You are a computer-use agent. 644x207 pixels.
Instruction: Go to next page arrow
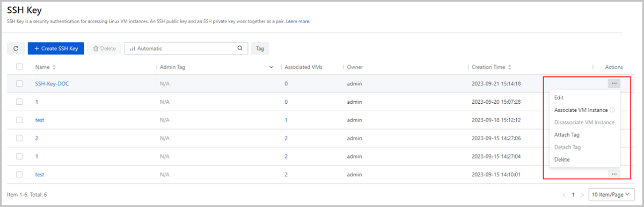coord(583,194)
